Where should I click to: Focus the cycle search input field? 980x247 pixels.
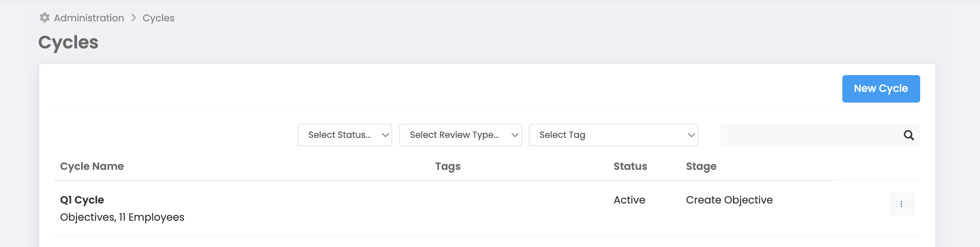click(x=809, y=135)
